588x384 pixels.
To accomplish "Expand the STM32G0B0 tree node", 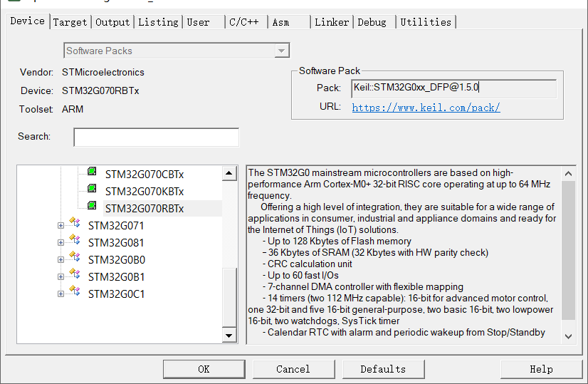I will (x=61, y=259).
